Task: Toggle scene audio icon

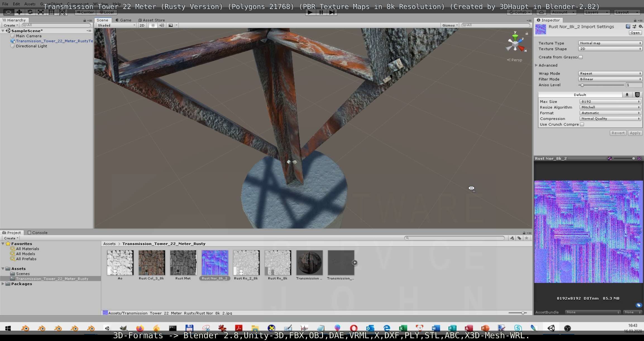Action: (162, 25)
